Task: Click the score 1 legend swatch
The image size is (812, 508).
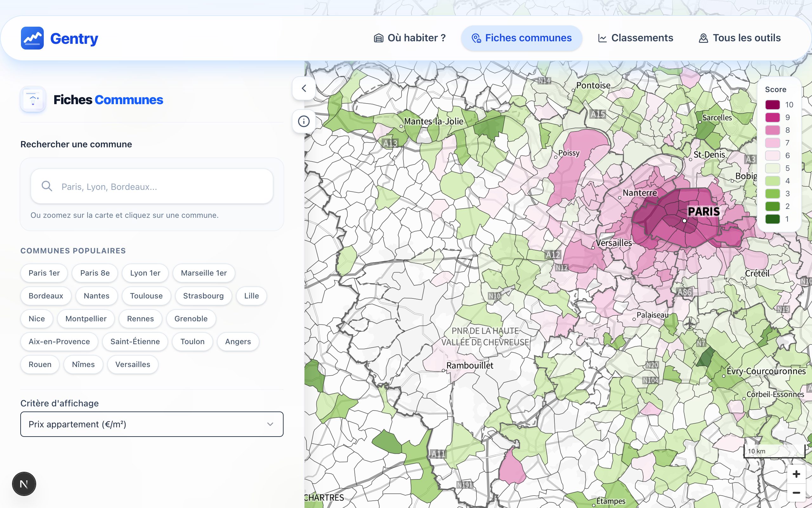Action: [772, 219]
